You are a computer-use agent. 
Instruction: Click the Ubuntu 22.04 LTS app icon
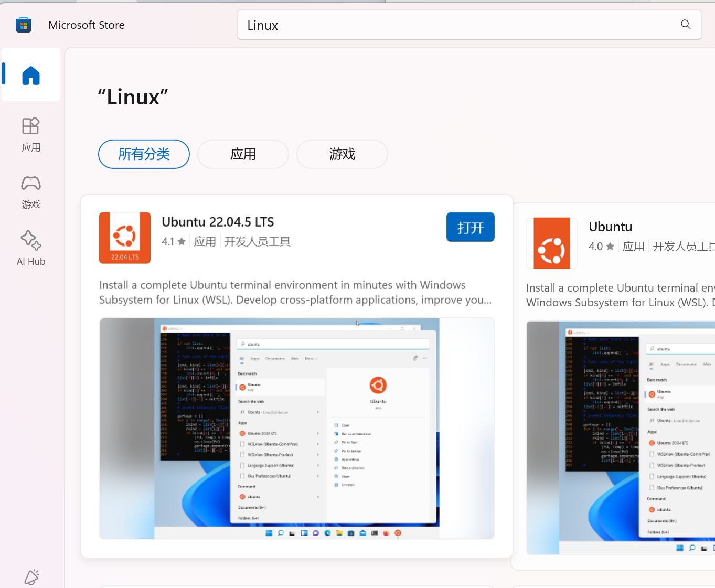[124, 238]
